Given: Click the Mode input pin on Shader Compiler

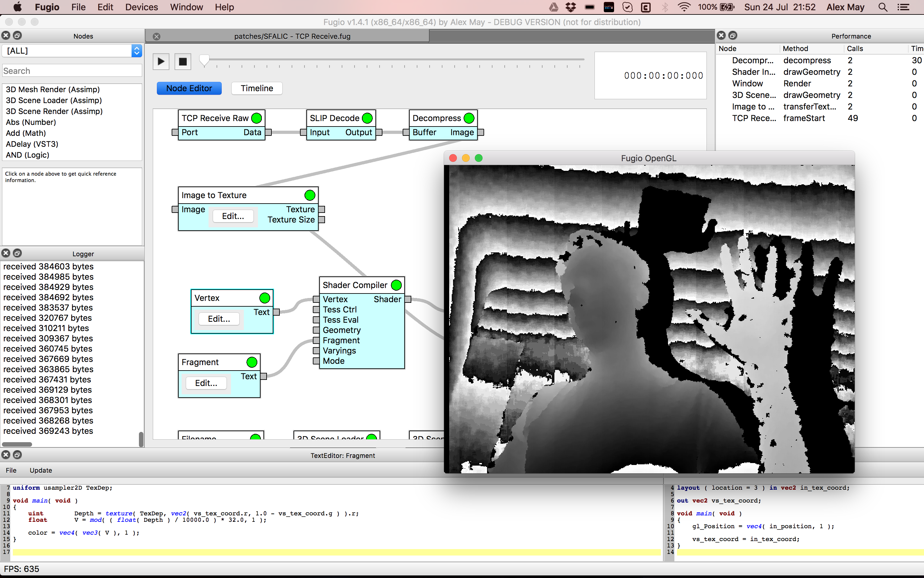Looking at the screenshot, I should tap(316, 361).
